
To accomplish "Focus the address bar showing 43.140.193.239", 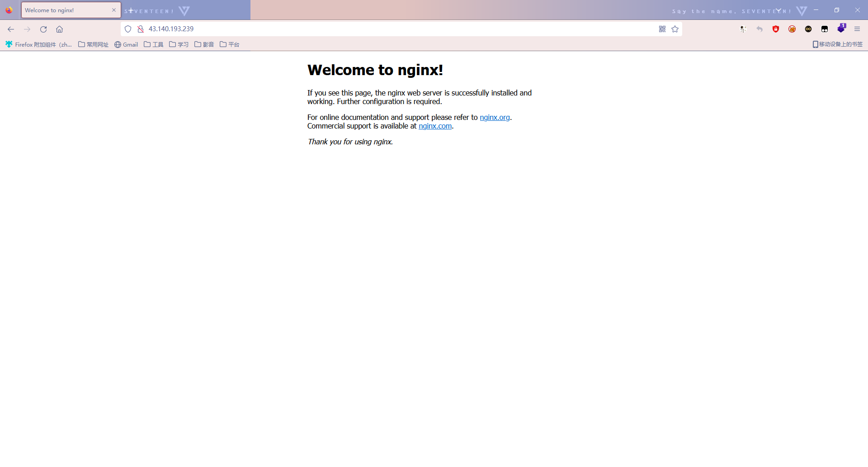I will coord(401,29).
